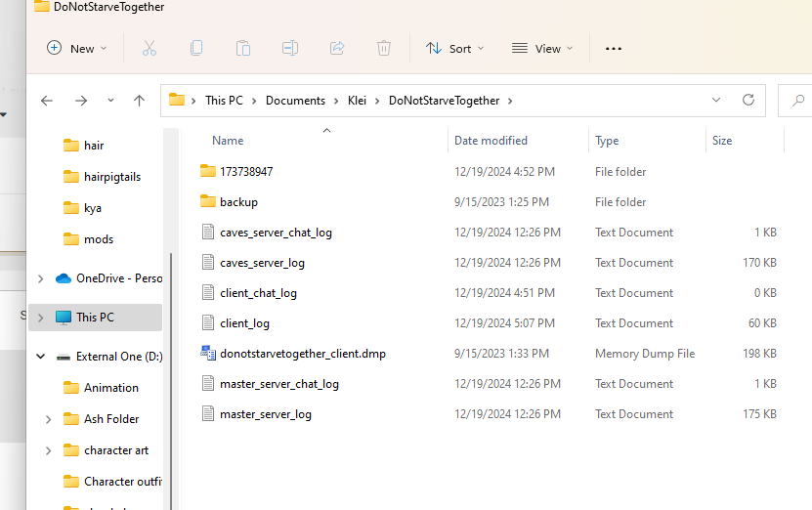Screen dimensions: 812x510
Task: Sort by Date modified column header
Action: coord(491,141)
